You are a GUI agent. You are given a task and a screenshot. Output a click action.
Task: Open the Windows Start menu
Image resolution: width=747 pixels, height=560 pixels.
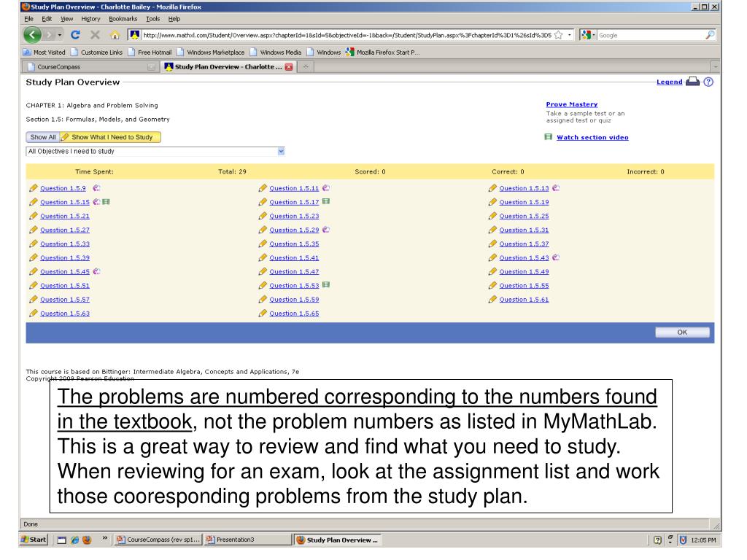click(34, 540)
